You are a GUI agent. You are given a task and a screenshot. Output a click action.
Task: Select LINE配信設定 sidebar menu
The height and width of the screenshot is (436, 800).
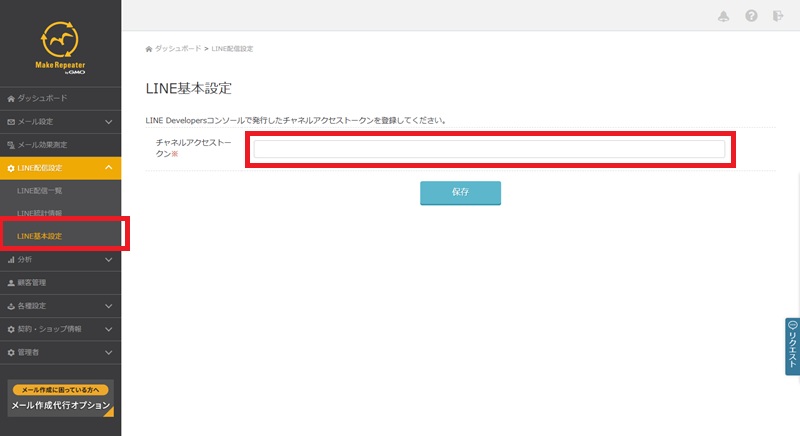[x=60, y=168]
